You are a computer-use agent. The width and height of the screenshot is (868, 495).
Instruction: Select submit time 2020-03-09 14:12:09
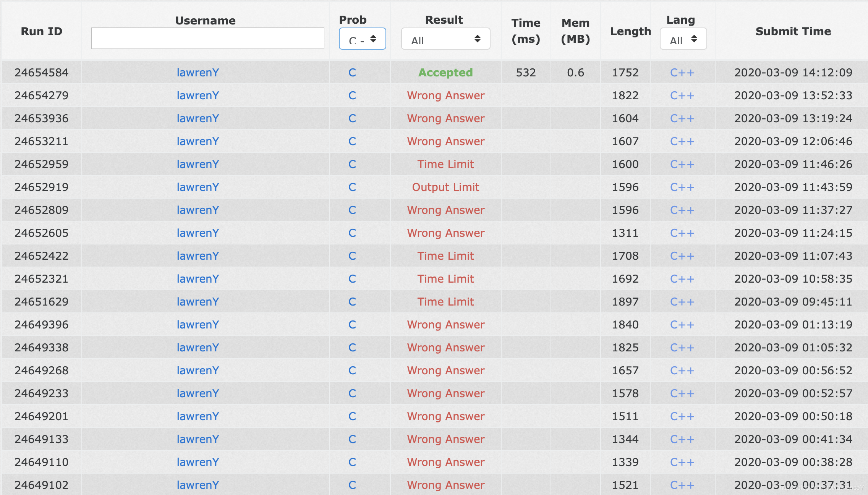[793, 73]
